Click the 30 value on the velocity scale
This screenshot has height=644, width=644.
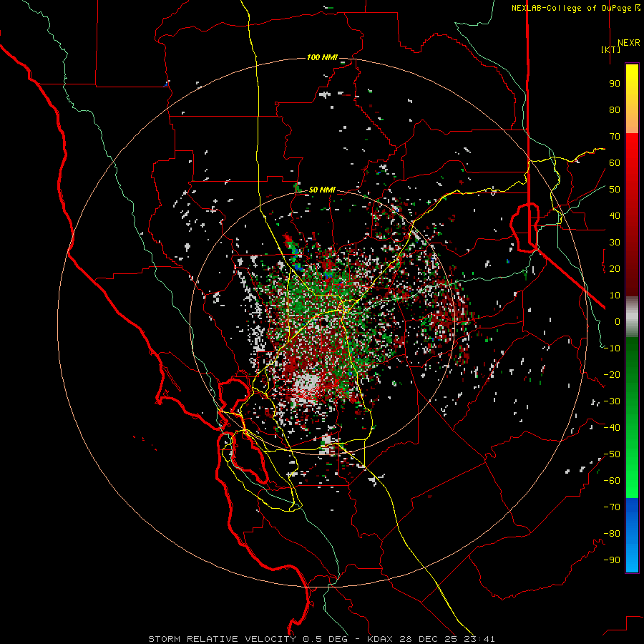615,243
